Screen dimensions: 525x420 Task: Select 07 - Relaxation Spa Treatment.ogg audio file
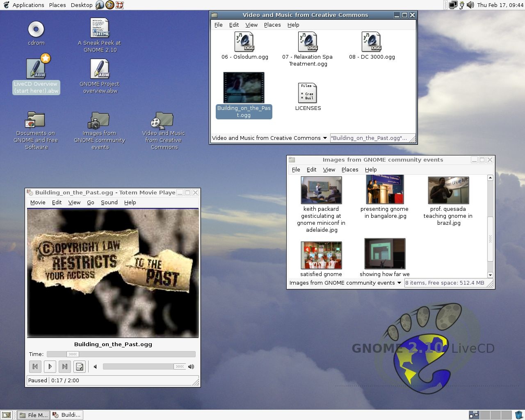coord(308,41)
